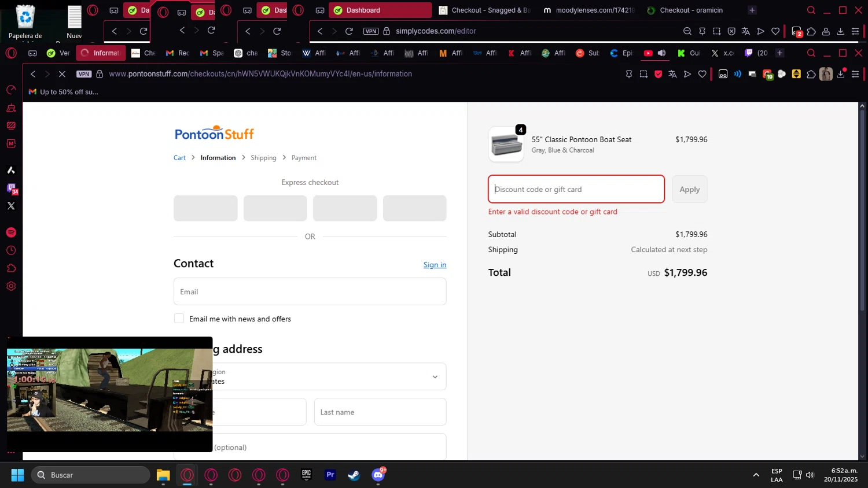Click the blue sound waves extension icon

pyautogui.click(x=737, y=74)
